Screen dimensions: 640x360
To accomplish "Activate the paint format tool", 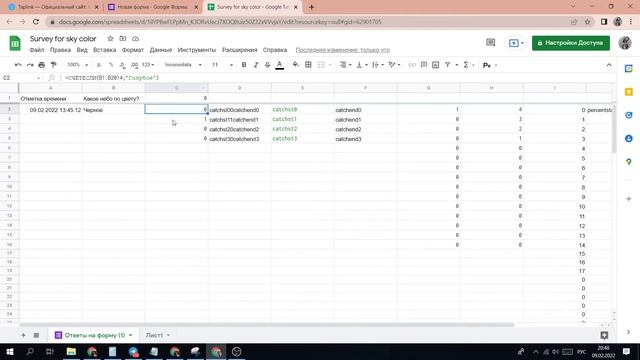I will [x=53, y=65].
